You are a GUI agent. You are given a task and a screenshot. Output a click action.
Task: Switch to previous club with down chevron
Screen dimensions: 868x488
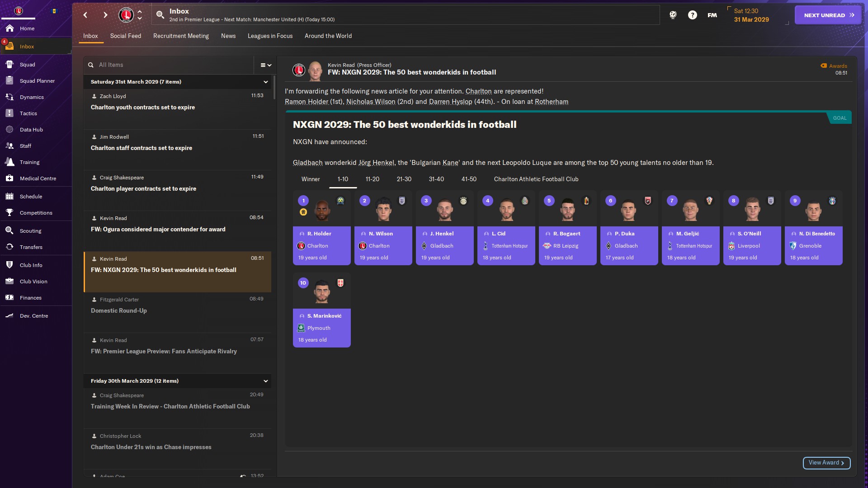pos(140,19)
